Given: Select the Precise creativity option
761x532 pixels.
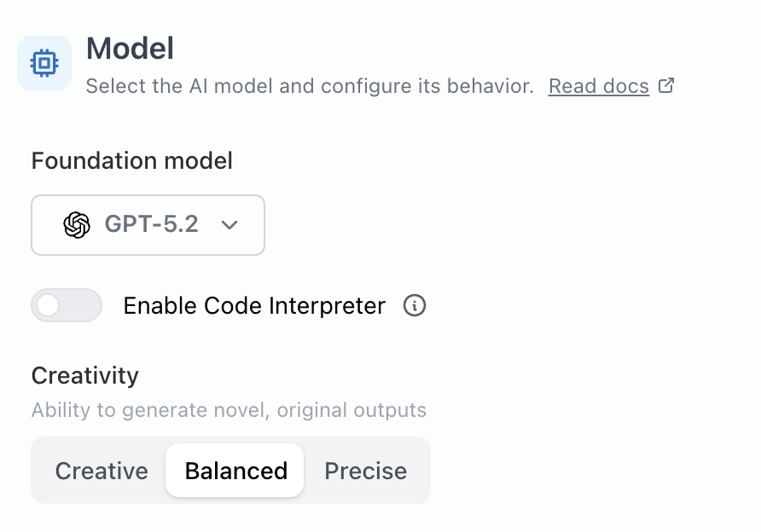Looking at the screenshot, I should 365,470.
